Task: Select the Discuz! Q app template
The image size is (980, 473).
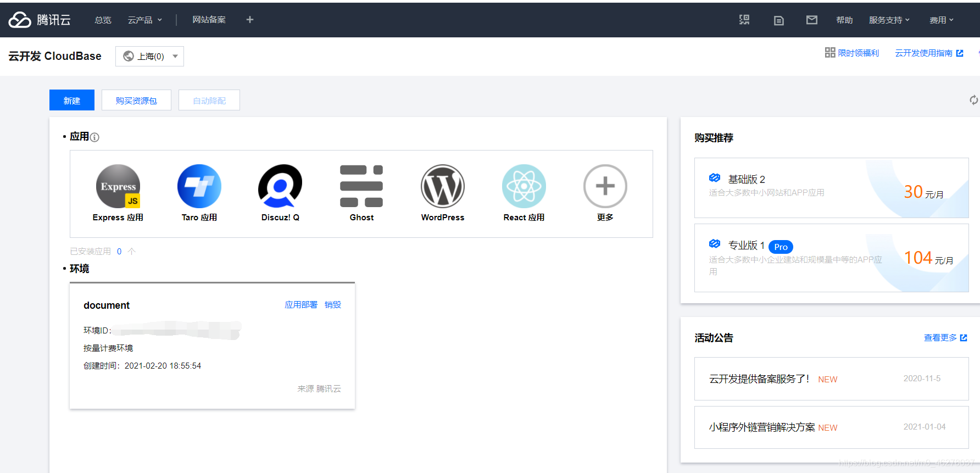Action: click(280, 193)
